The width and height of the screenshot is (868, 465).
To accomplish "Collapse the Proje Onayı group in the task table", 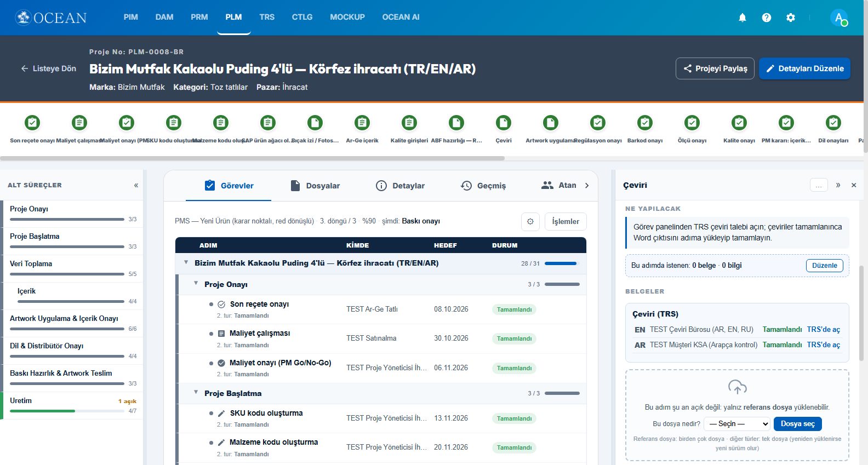I will 196,283.
